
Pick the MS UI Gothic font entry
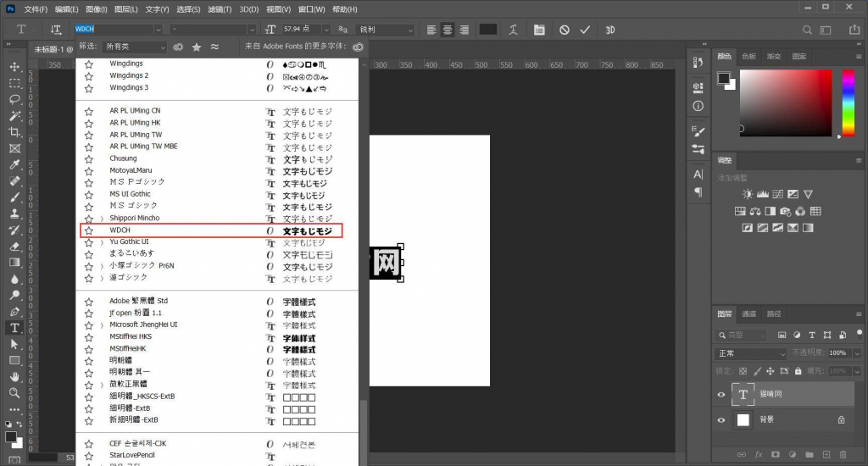point(130,194)
